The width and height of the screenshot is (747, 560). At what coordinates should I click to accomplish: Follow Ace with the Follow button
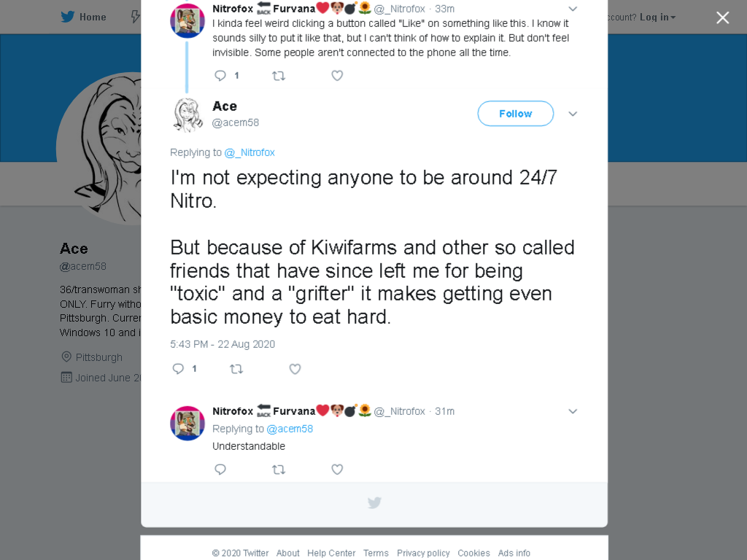[516, 113]
